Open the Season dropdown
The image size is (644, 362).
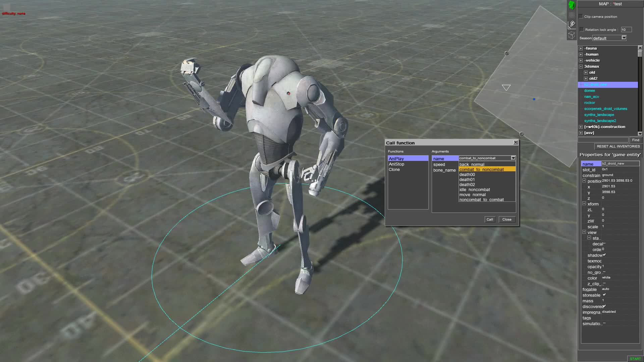623,38
